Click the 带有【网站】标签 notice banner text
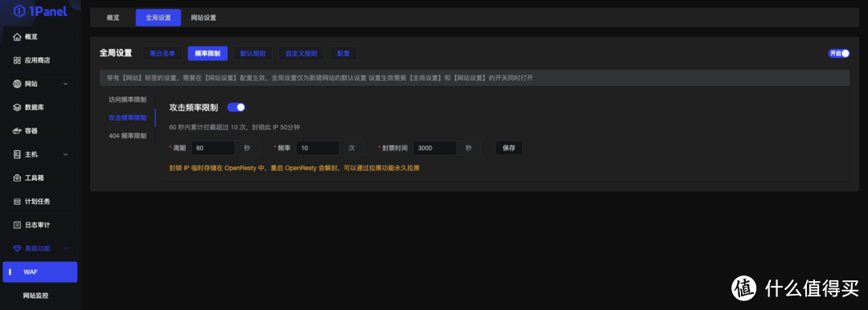The height and width of the screenshot is (310, 868). (x=320, y=78)
